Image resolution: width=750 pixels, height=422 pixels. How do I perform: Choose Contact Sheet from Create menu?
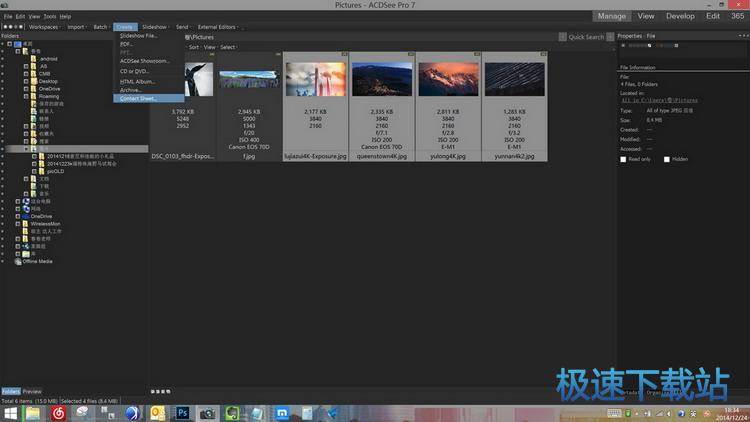139,98
